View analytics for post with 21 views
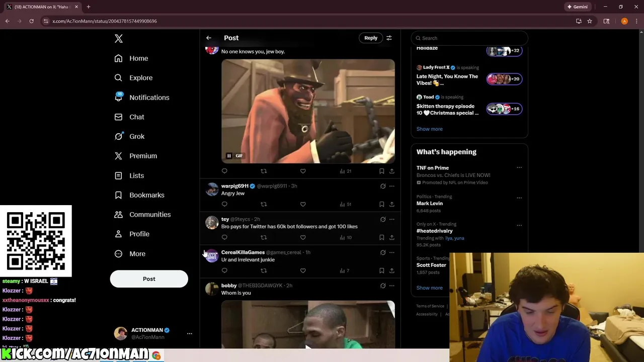The image size is (644, 362). point(346,171)
